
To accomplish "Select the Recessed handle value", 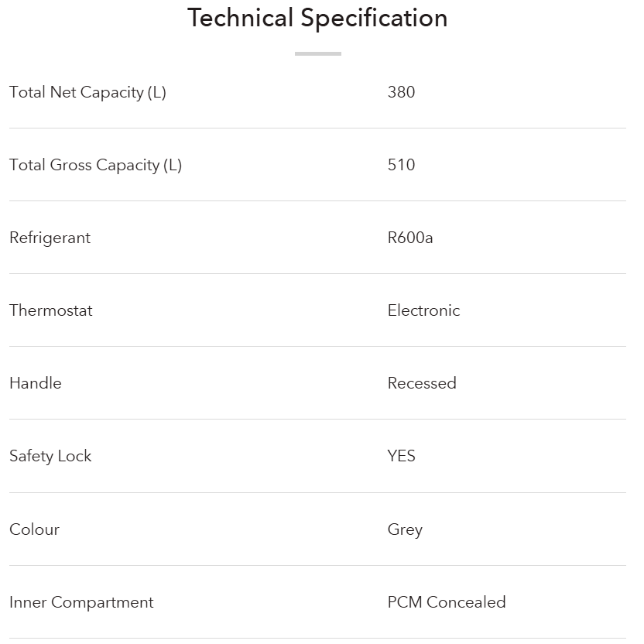I will point(422,383).
